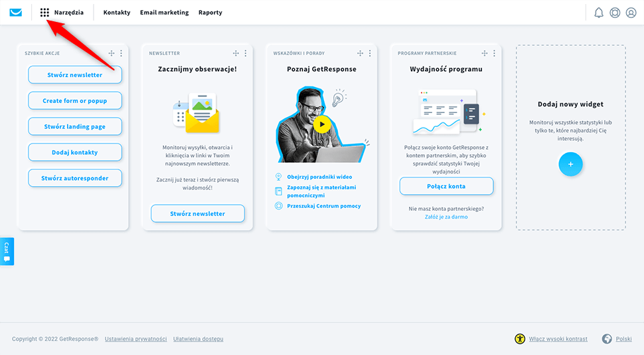
Task: Open the Raporty menu
Action: (210, 13)
